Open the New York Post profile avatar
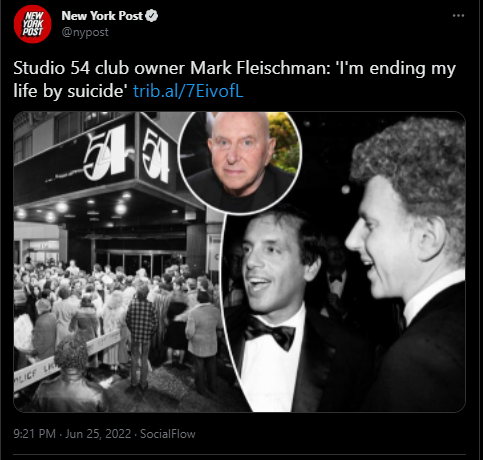 click(33, 24)
